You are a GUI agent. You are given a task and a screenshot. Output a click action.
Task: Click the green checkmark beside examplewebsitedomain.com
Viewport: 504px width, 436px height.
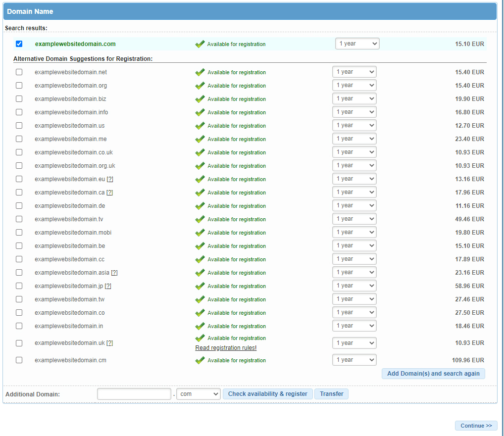click(200, 44)
